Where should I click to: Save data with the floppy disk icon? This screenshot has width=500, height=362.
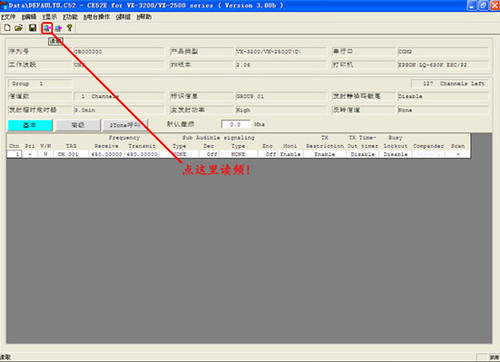coord(32,28)
